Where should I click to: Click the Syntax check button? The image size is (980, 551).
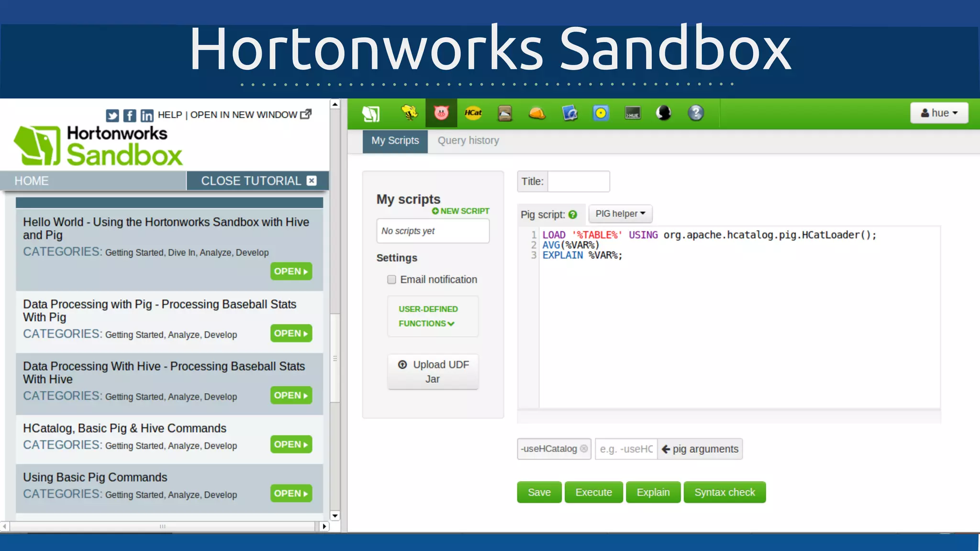[724, 492]
